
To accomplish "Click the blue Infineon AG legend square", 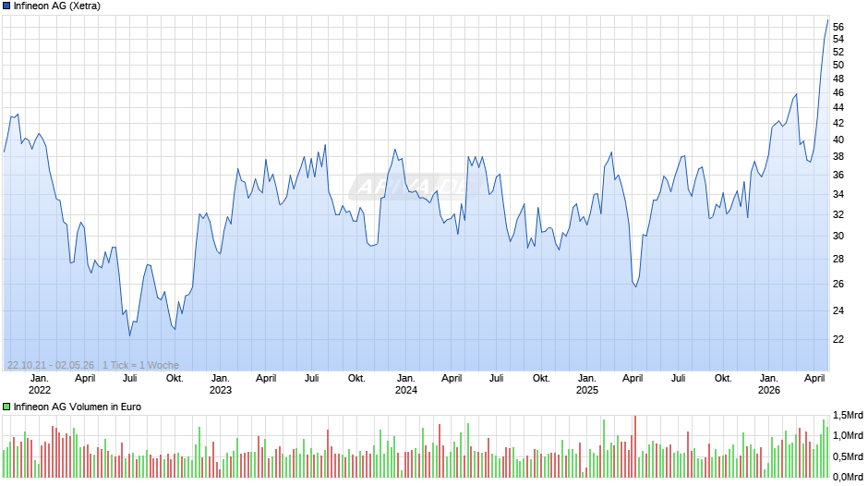I will point(6,6).
